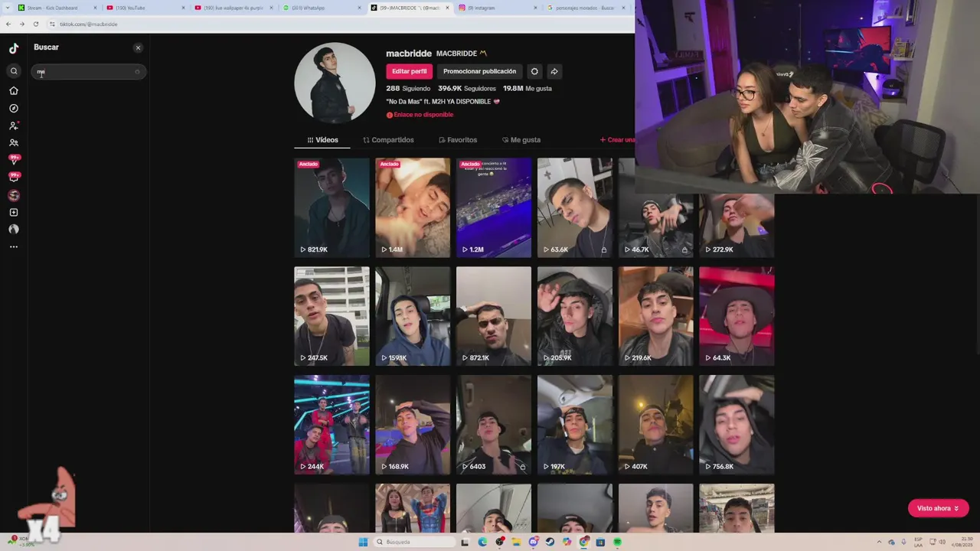Expand the system tray hidden icons chevron

pyautogui.click(x=879, y=542)
